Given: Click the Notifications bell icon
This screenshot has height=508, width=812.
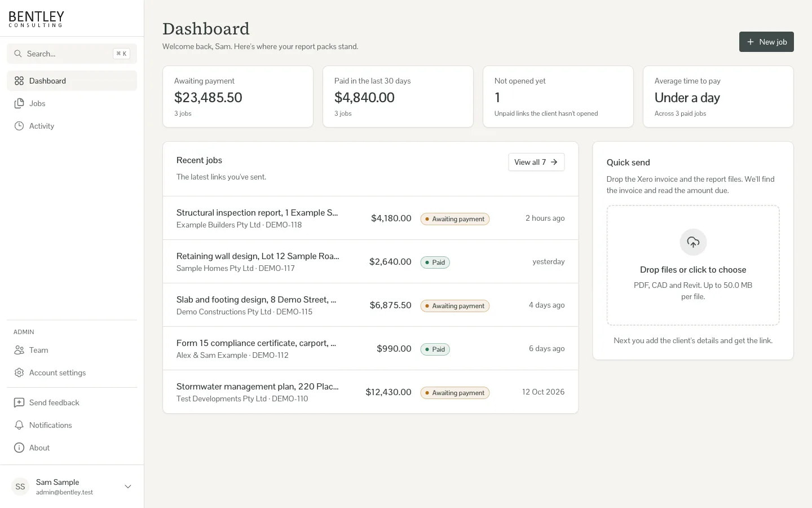Looking at the screenshot, I should pos(19,425).
